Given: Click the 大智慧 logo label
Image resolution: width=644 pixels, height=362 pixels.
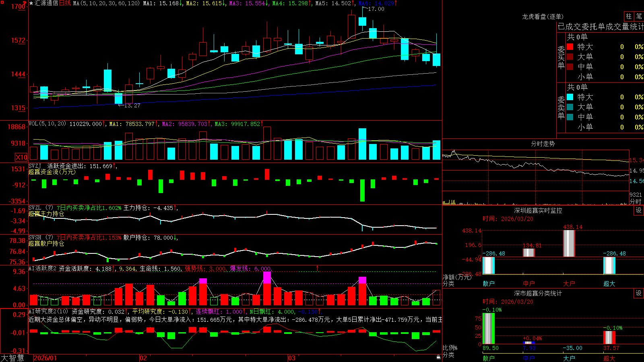Looking at the screenshot, I should tap(12, 358).
